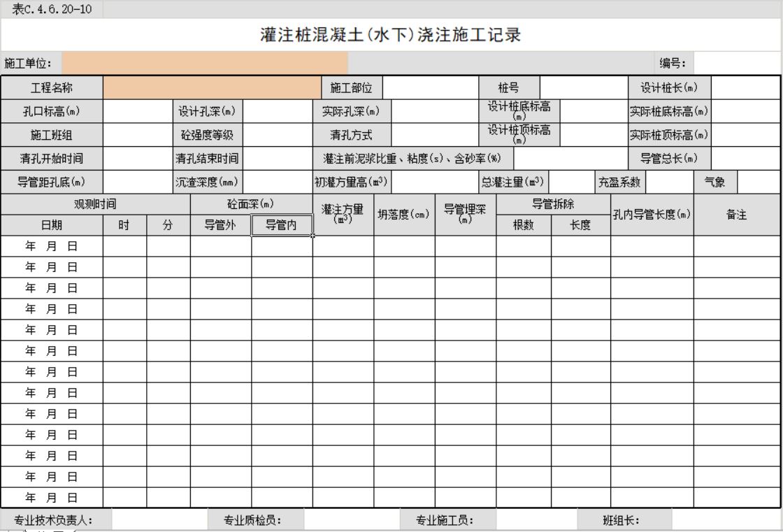Click the orange 工程名称 entry cell
Screen dimensions: 783x532
pyautogui.click(x=212, y=88)
